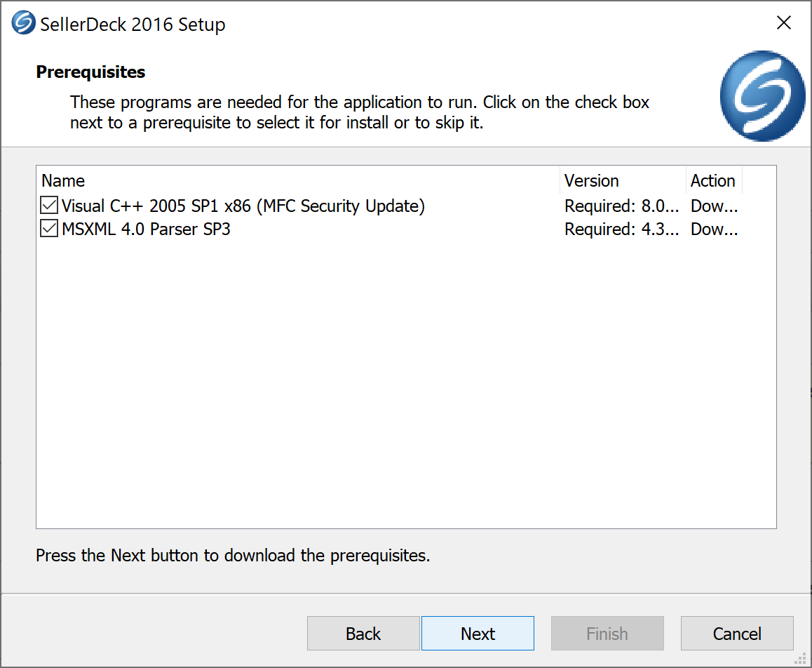
Task: Click the Action cell for MSXML 4.0 Parser
Action: tap(714, 229)
